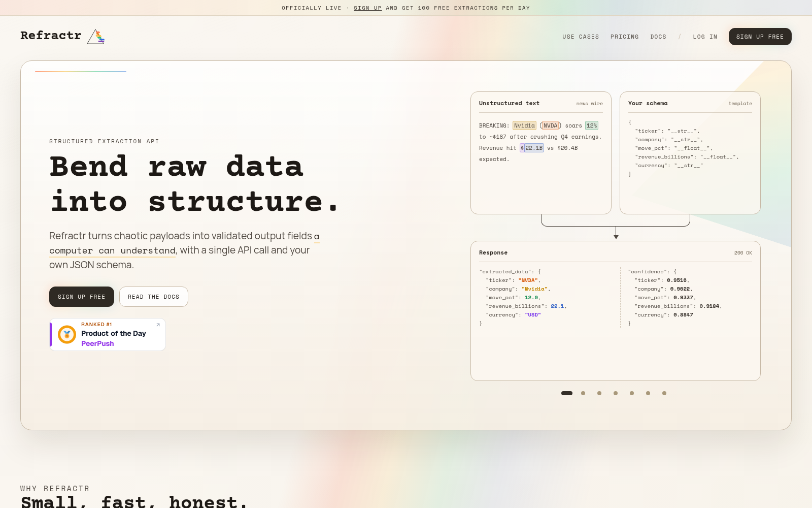
Task: Click the '200 OK' status text
Action: [x=743, y=253]
